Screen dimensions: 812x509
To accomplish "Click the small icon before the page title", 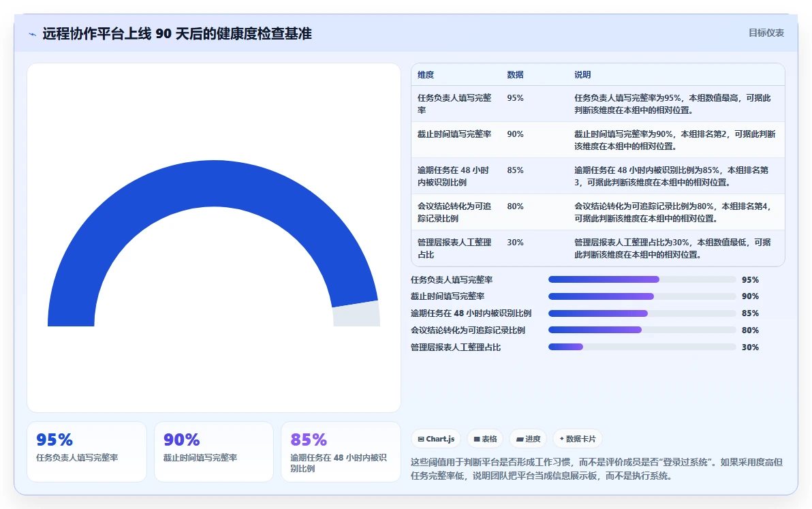I will click(x=32, y=34).
